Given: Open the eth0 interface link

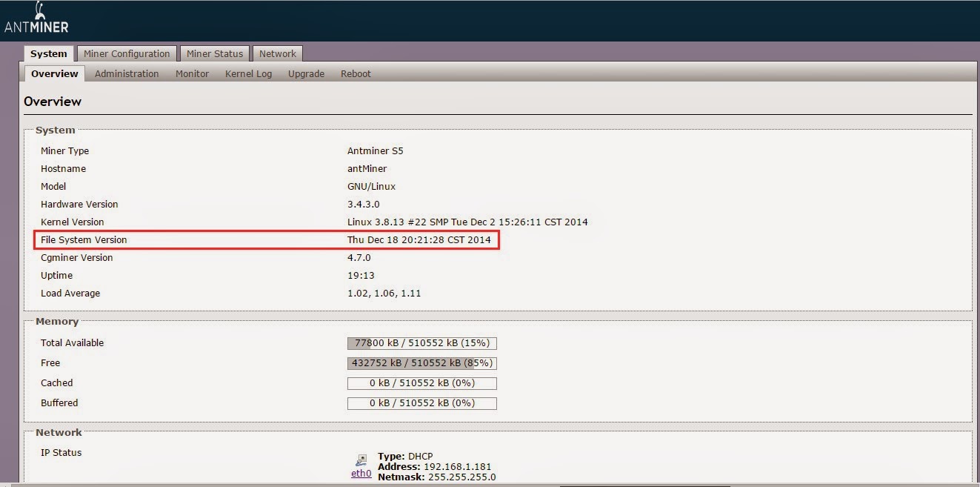Looking at the screenshot, I should click(361, 473).
